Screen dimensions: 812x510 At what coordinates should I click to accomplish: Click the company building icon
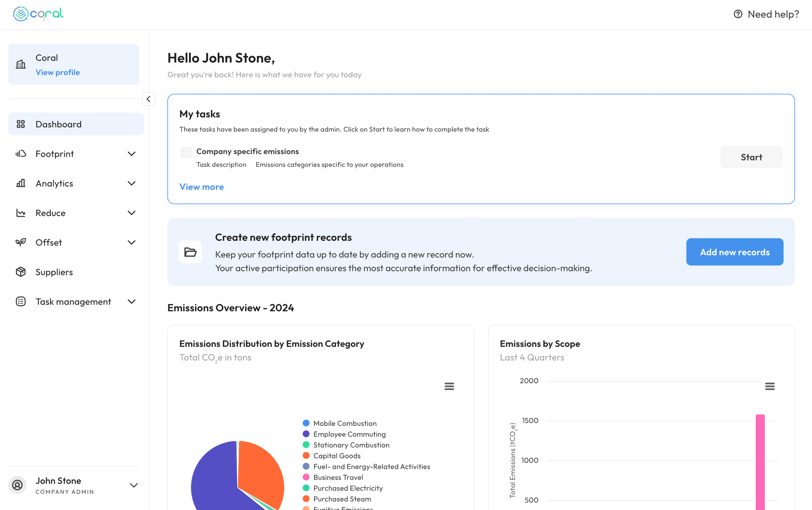point(21,64)
